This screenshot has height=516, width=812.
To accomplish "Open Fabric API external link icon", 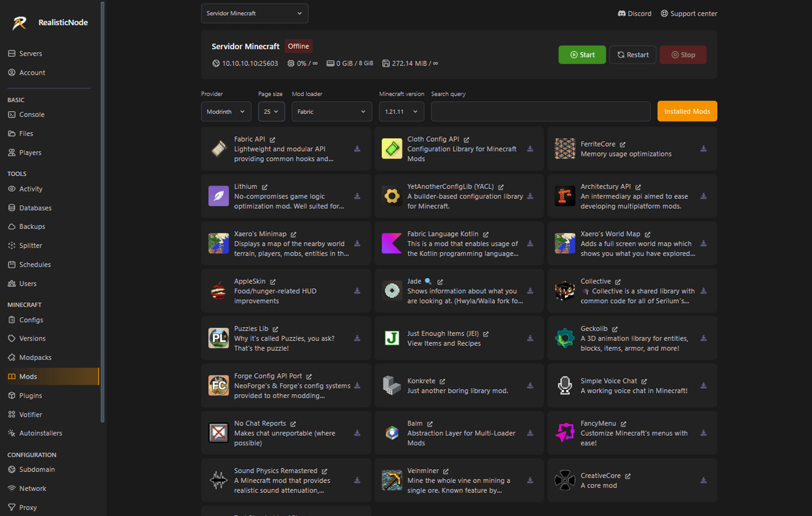I will (272, 140).
